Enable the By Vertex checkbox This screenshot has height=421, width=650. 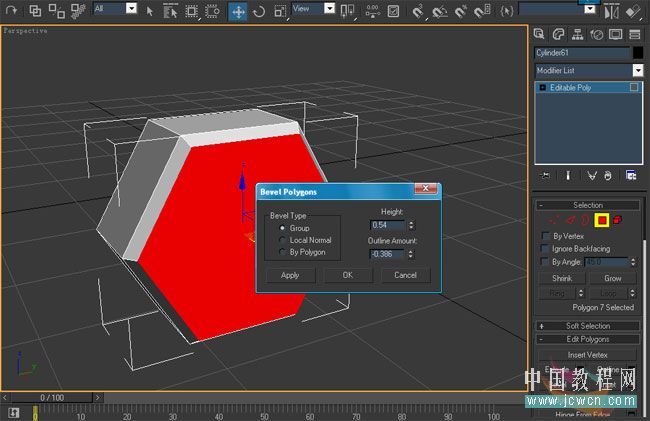[x=546, y=236]
